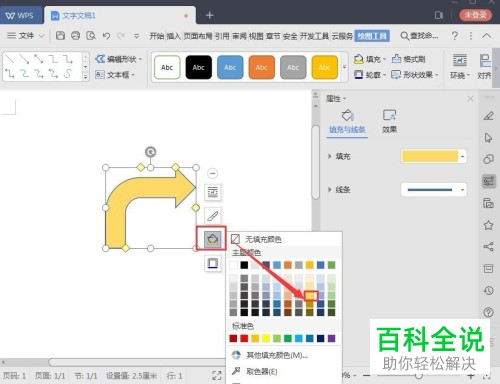Open the 文本框 dropdown

[115, 74]
